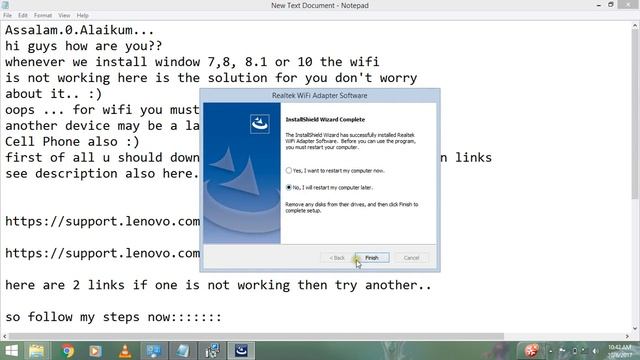Click the line 'so follow my steps now:::::::'

(113, 317)
